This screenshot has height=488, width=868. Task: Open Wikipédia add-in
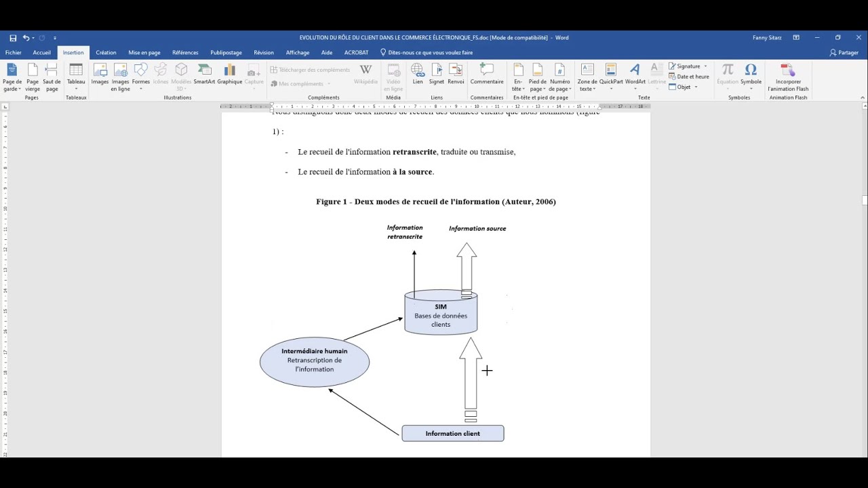[x=366, y=75]
